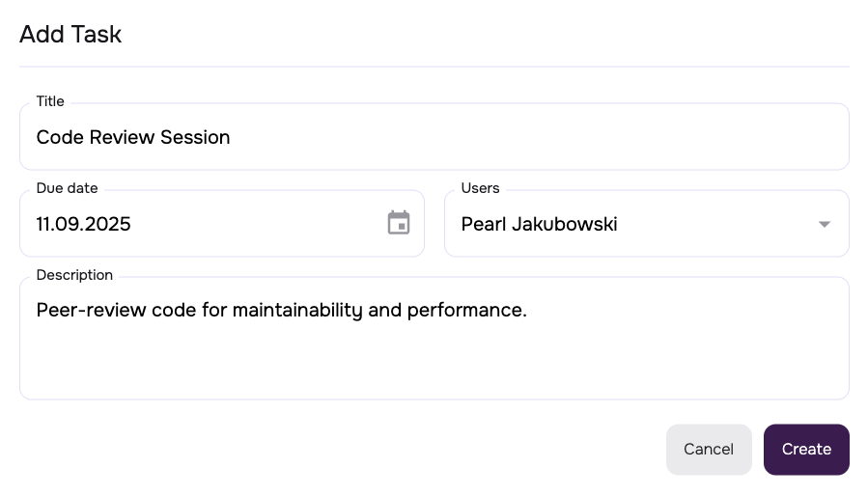Open the calendar date picker icon
This screenshot has width=868, height=495.
pos(399,224)
